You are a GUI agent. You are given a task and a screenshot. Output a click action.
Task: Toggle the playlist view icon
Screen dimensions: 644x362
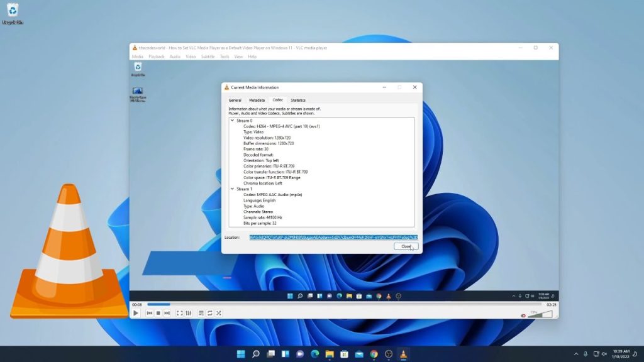tap(201, 313)
